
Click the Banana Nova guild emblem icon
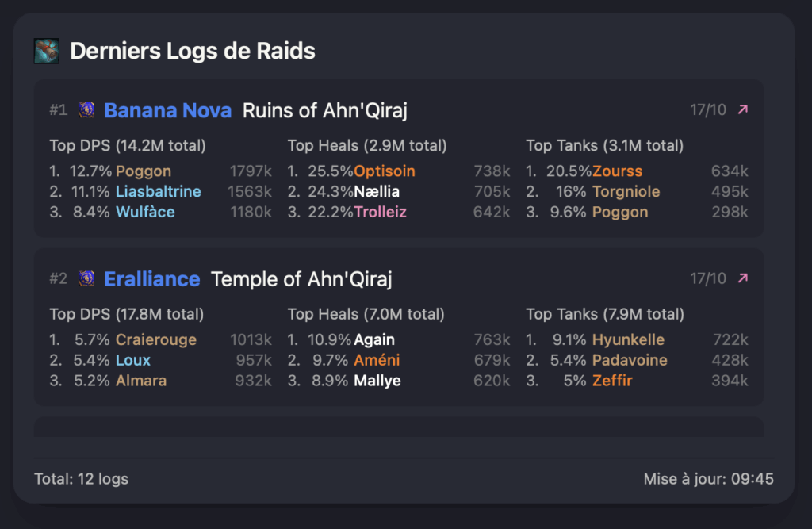[86, 110]
